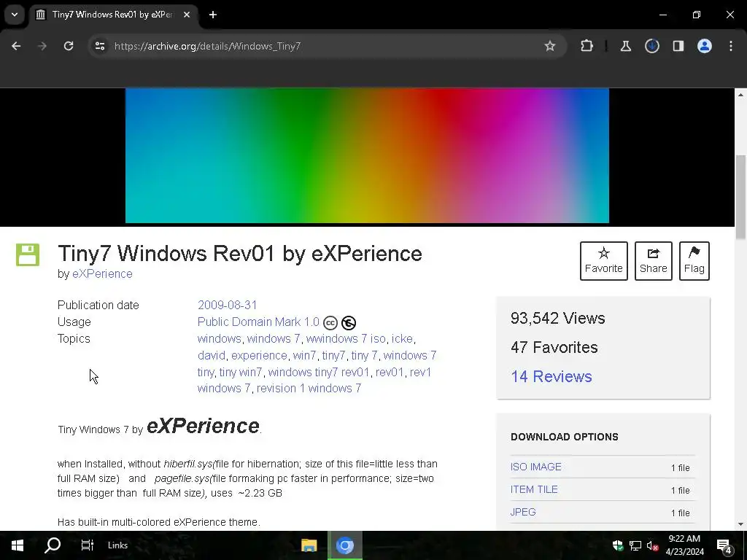Image resolution: width=747 pixels, height=560 pixels.
Task: Open eXPerience author link
Action: pos(102,274)
